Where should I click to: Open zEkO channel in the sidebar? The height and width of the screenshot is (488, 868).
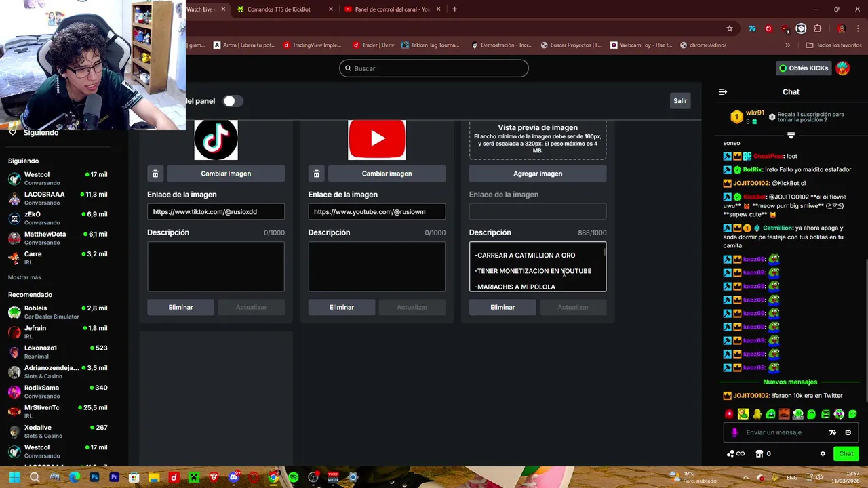pyautogui.click(x=58, y=218)
